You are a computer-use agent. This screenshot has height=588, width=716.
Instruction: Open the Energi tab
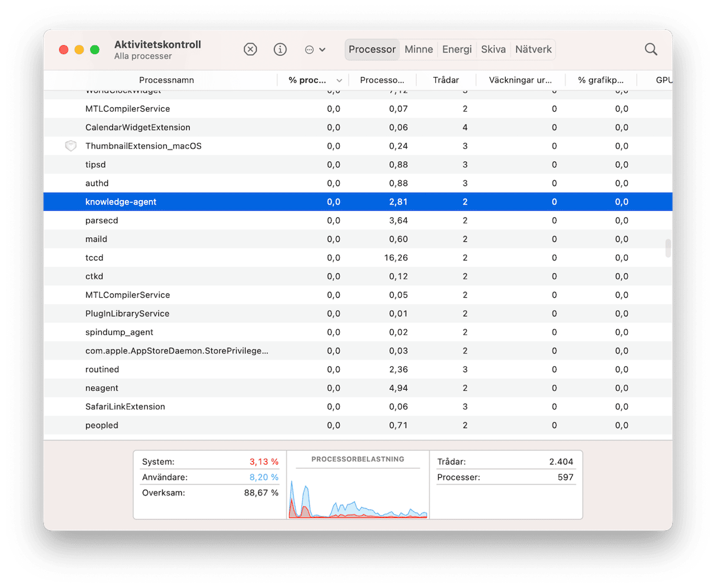pyautogui.click(x=457, y=49)
